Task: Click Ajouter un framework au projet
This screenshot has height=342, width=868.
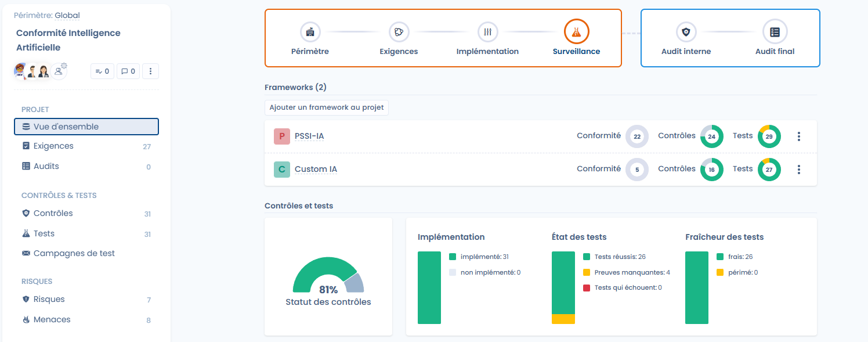Action: click(326, 107)
